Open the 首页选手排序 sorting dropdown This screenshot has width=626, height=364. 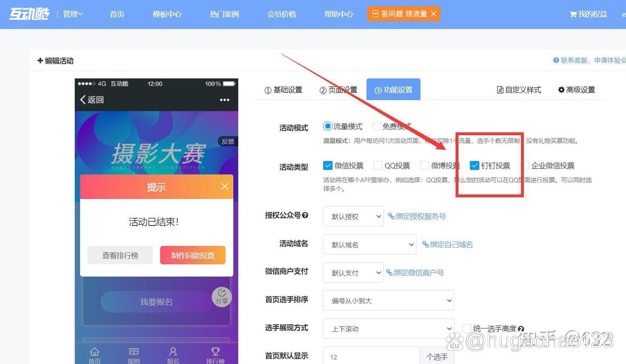point(389,300)
